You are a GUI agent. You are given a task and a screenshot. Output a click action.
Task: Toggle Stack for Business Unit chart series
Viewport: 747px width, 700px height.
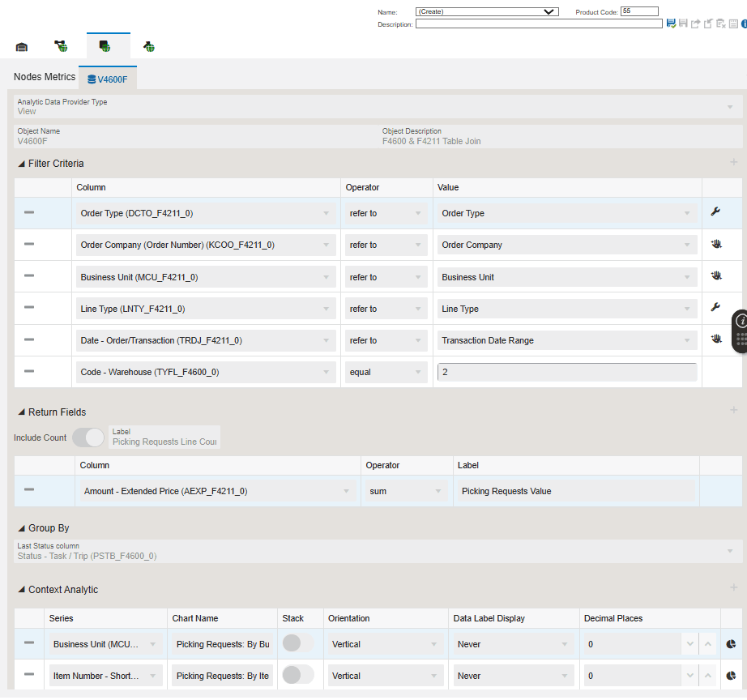click(x=297, y=643)
